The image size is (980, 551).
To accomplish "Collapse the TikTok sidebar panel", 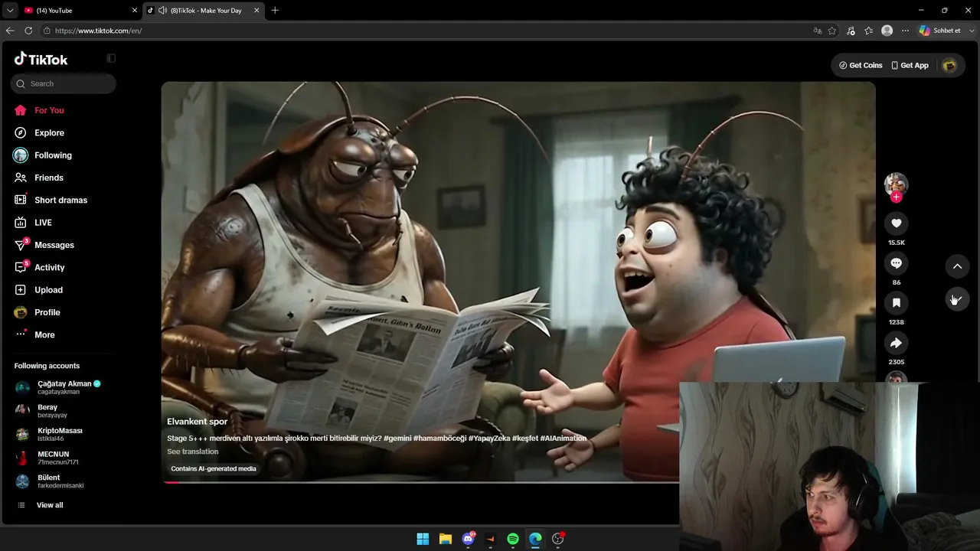I will coord(111,58).
